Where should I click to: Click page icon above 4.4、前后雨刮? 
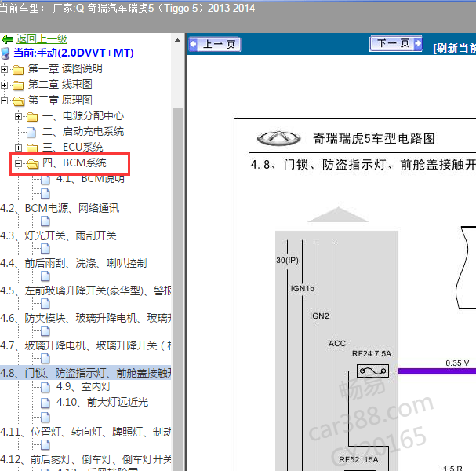click(45, 249)
